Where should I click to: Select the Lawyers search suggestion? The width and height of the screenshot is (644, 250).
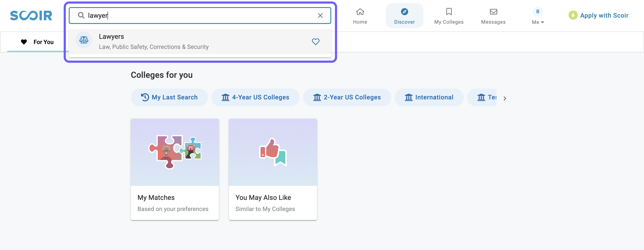(x=200, y=42)
